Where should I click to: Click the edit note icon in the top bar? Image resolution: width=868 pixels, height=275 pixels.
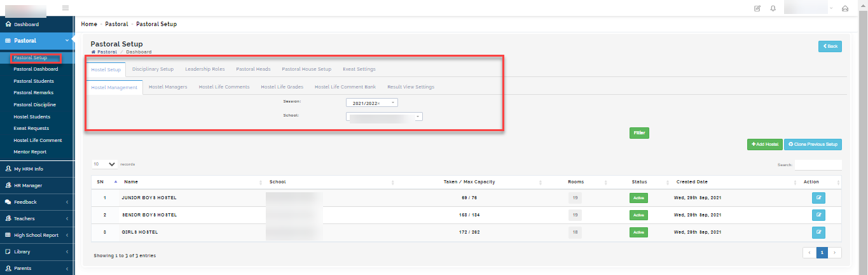[x=757, y=8]
